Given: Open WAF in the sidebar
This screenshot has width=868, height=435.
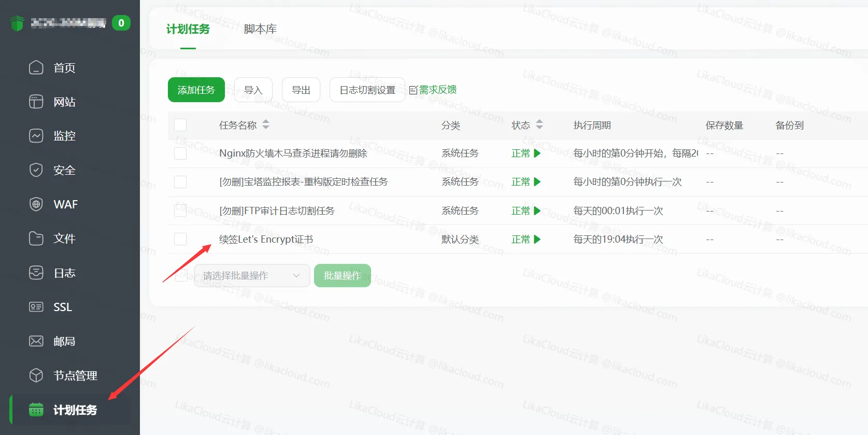Looking at the screenshot, I should (x=65, y=204).
